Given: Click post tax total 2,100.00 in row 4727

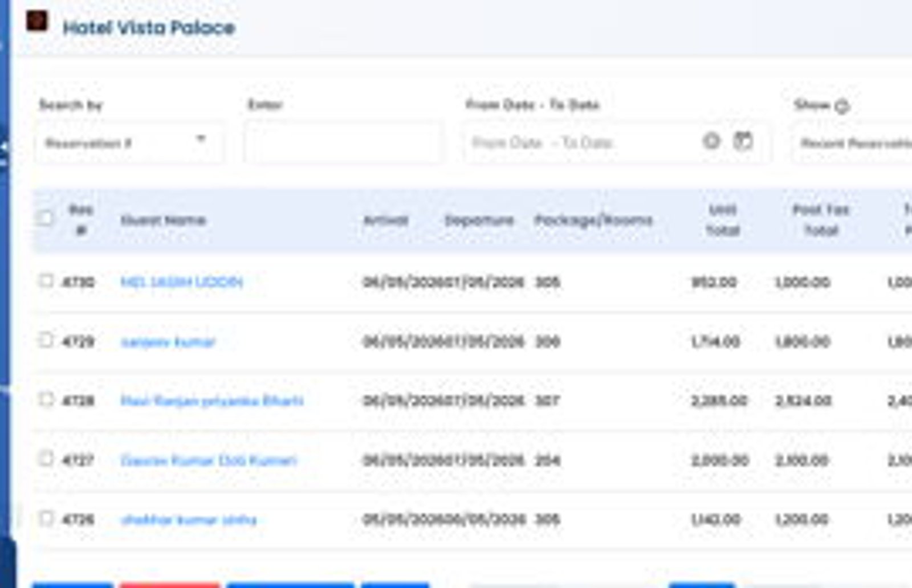Looking at the screenshot, I should tap(802, 460).
